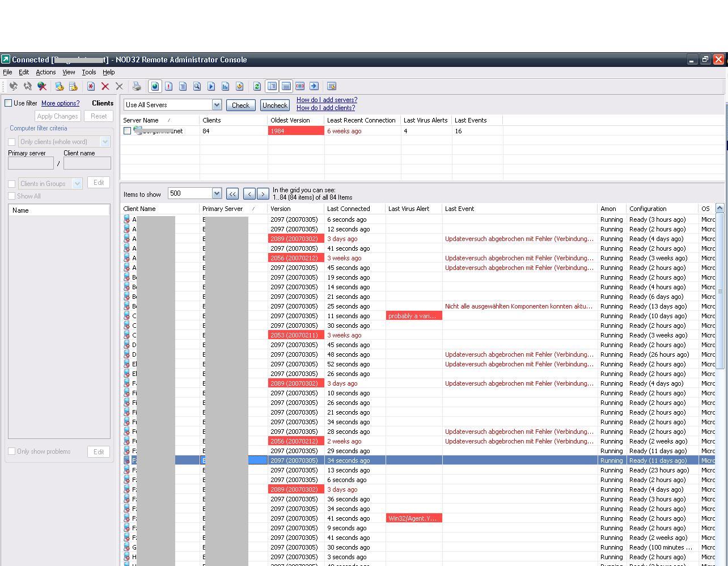Enable the Use filter checkbox
728x566 pixels.
tap(9, 103)
